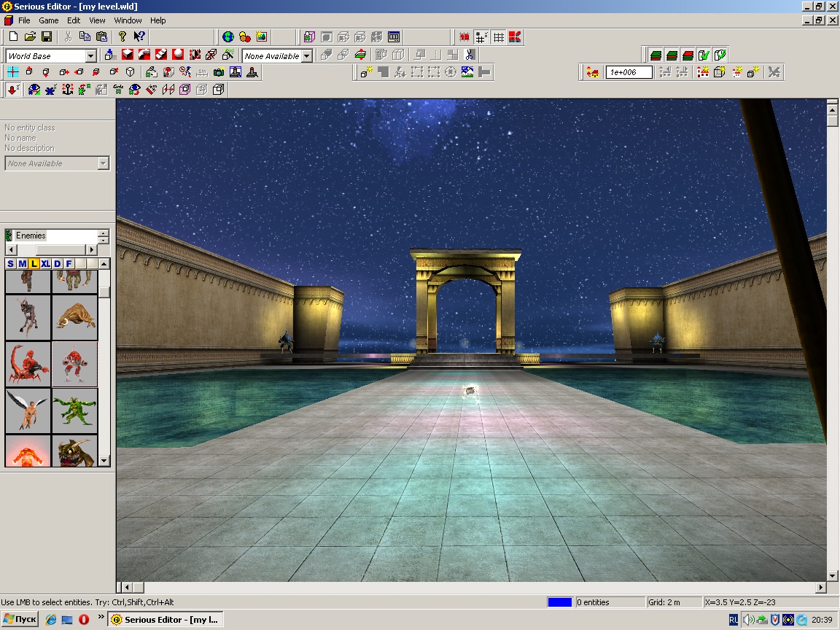840x630 pixels.
Task: Click viewport horizontal scrollbar right arrow
Action: 821,587
